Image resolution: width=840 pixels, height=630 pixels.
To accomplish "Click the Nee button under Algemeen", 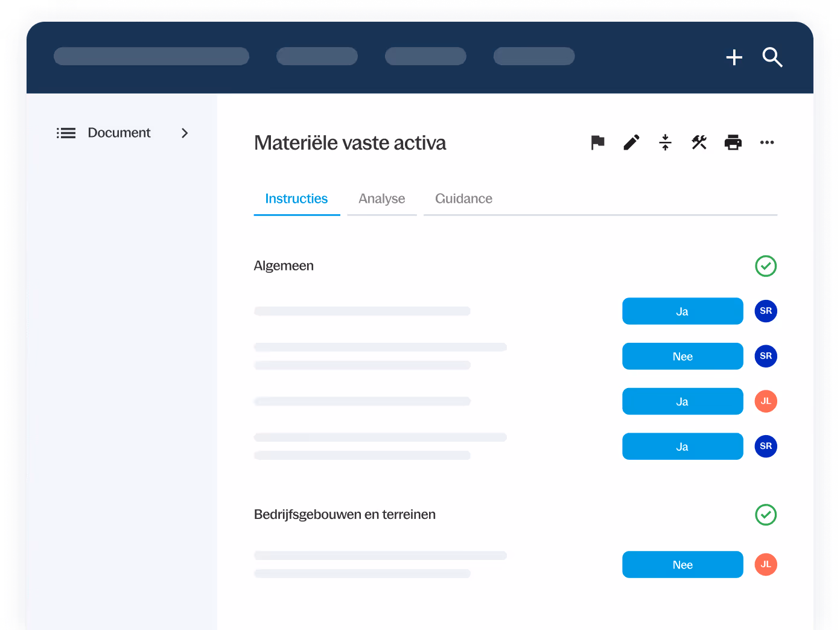I will pos(682,356).
